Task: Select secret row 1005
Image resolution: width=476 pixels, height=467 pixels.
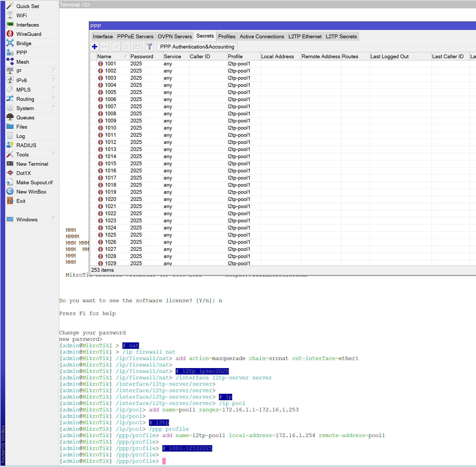Action: (283, 92)
